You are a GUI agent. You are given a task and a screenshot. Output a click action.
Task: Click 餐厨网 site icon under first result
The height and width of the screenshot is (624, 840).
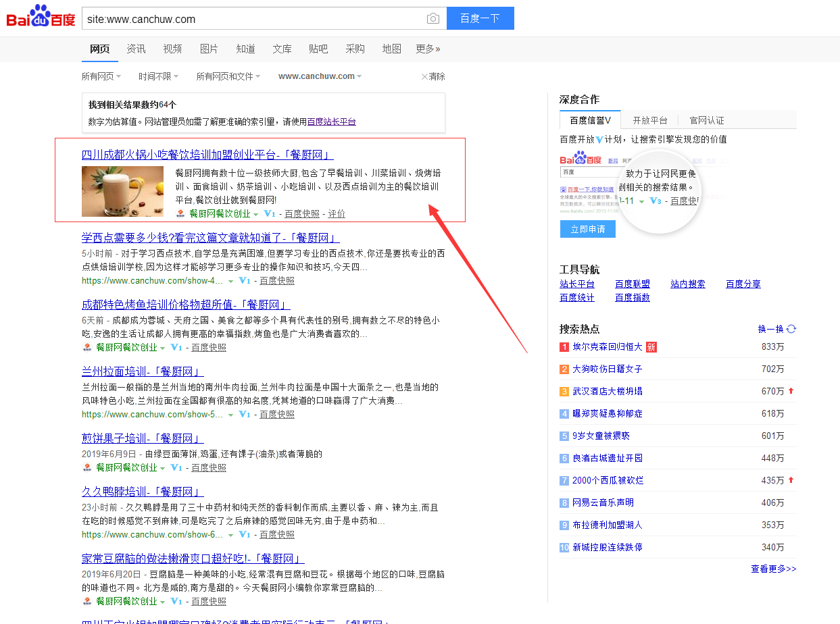180,213
